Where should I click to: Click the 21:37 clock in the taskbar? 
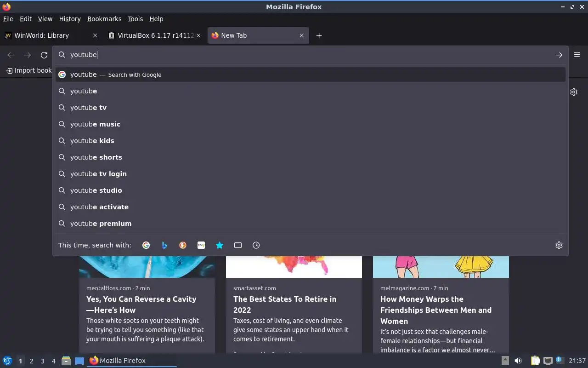577,361
